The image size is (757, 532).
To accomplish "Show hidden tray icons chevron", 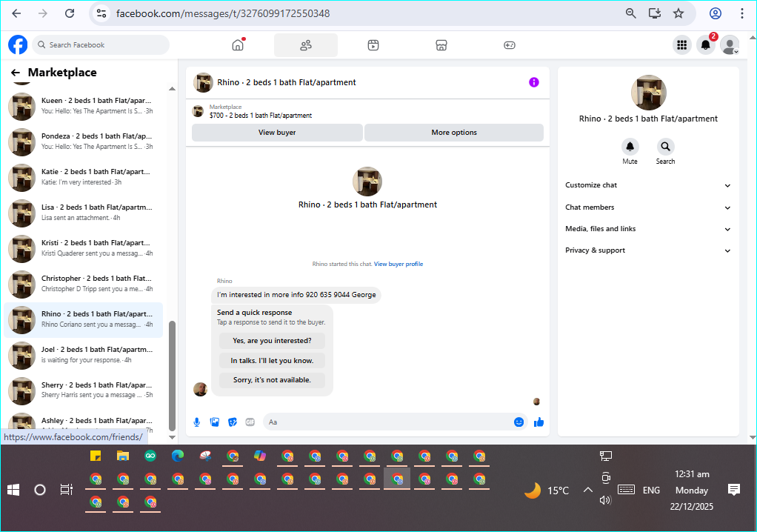I will point(587,490).
